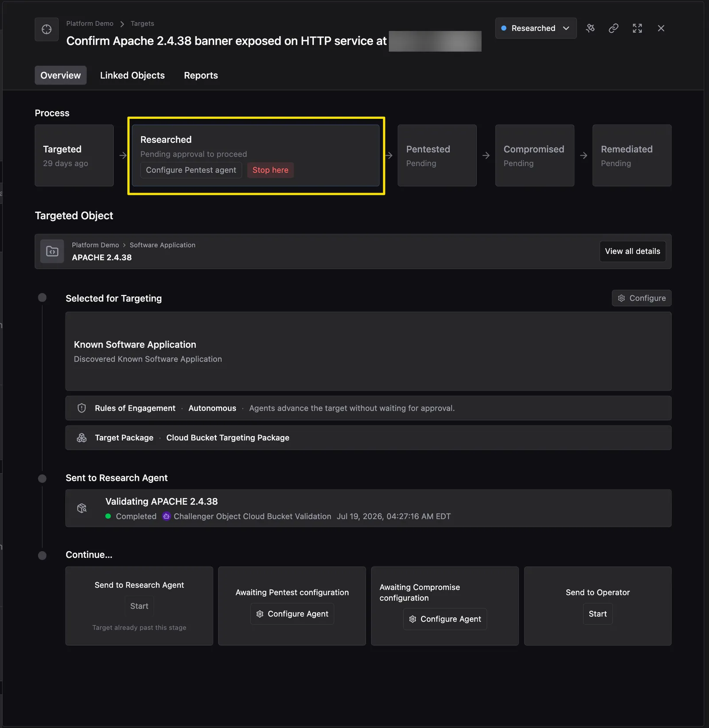709x728 pixels.
Task: Click the Completed status indicator
Action: coord(131,516)
